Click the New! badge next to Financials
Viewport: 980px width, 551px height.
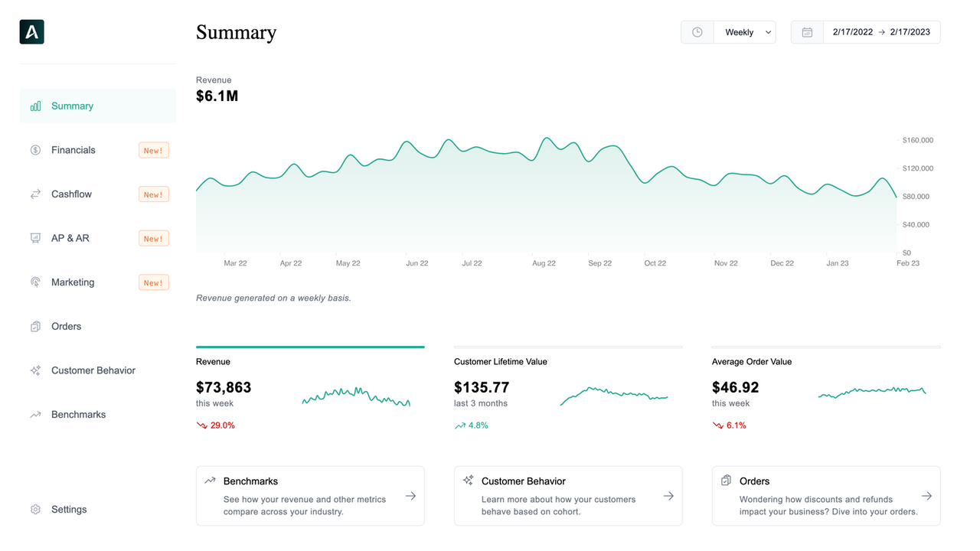pos(154,150)
